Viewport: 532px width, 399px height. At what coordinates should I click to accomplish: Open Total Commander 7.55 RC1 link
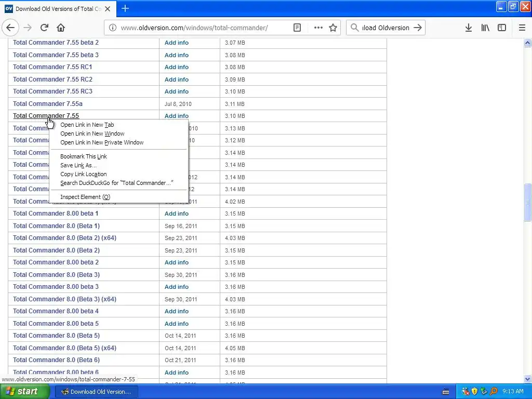point(52,67)
